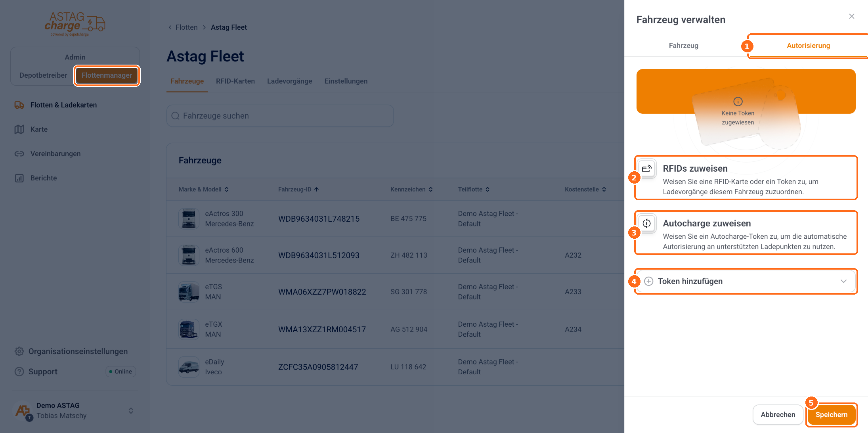Viewport: 868px width, 433px height.
Task: Switch role to Flottenmanager
Action: [x=107, y=75]
